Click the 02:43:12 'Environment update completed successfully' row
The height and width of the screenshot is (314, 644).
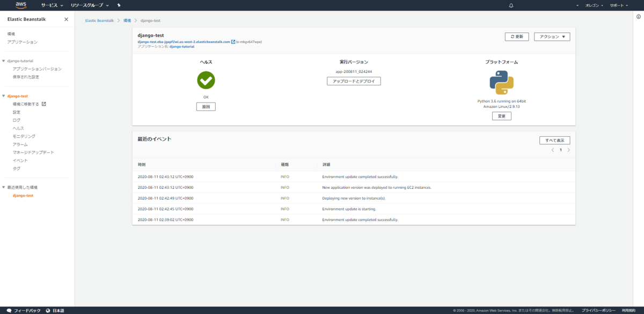[354, 177]
